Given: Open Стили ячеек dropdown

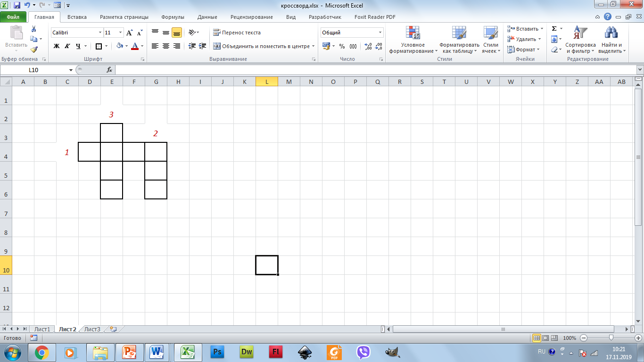Looking at the screenshot, I should click(491, 40).
